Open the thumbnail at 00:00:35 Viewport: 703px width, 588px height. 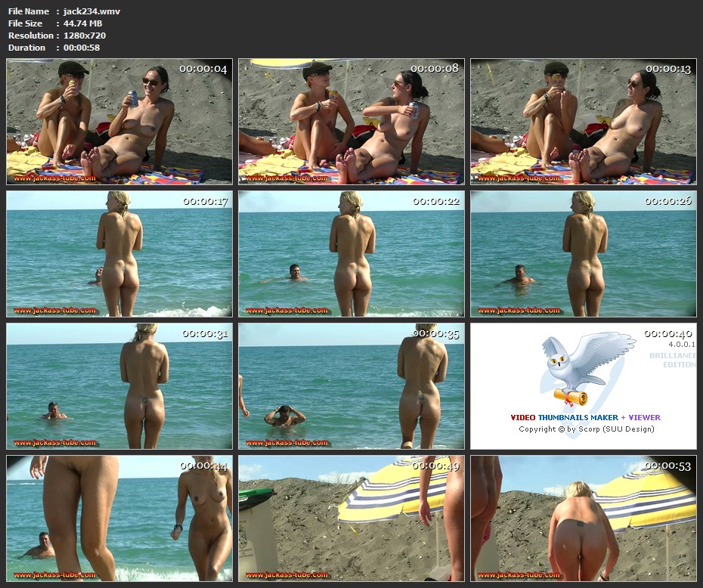coord(351,386)
